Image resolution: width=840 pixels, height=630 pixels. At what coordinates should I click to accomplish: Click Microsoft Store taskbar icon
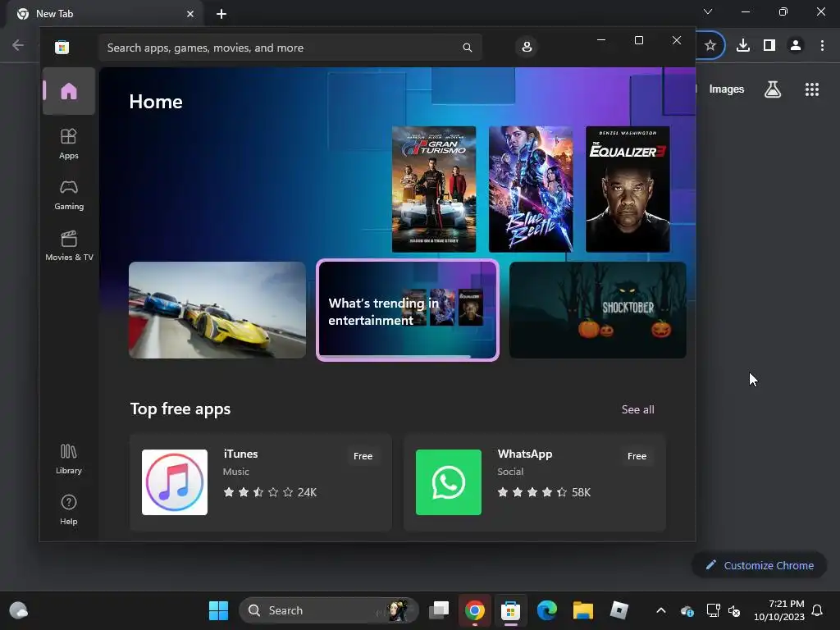[510, 610]
